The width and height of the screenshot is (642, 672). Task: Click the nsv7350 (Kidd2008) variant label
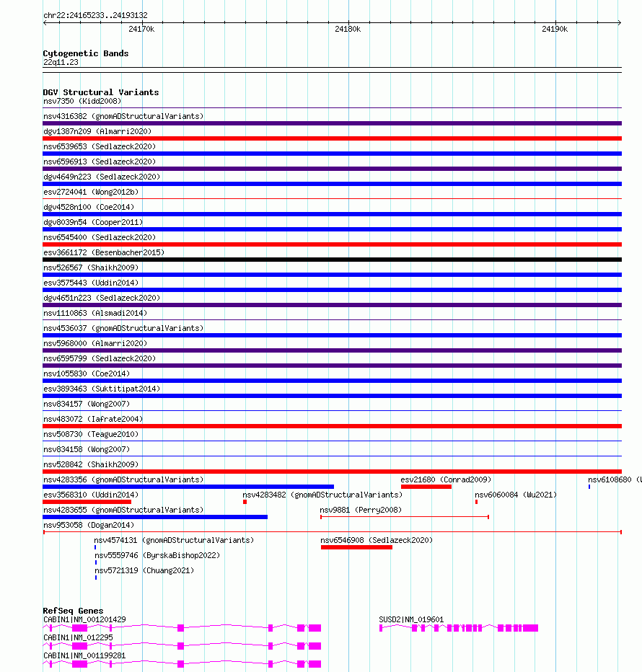(x=82, y=101)
